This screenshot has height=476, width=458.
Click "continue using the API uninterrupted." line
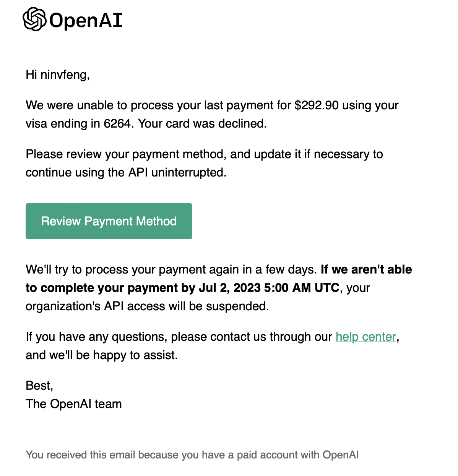(x=126, y=173)
